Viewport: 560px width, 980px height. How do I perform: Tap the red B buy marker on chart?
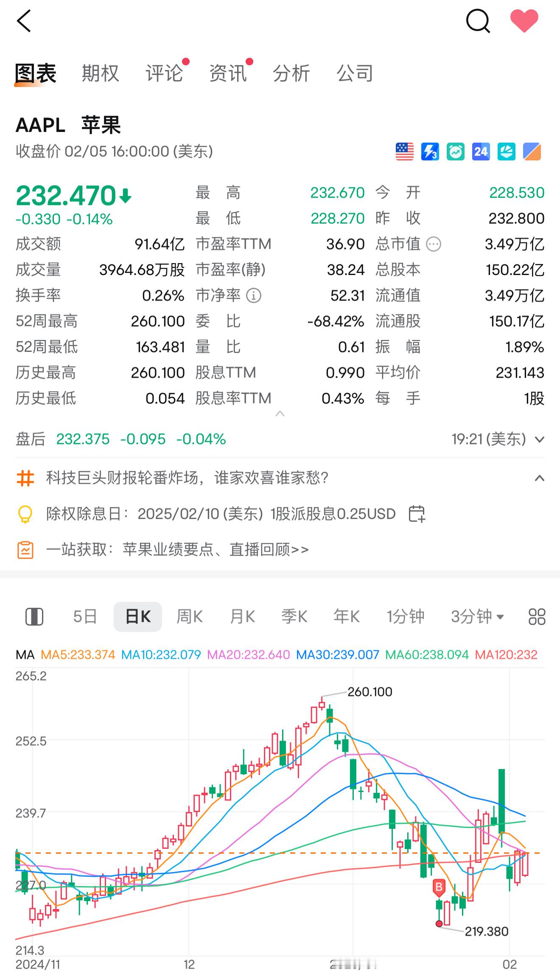[x=439, y=887]
